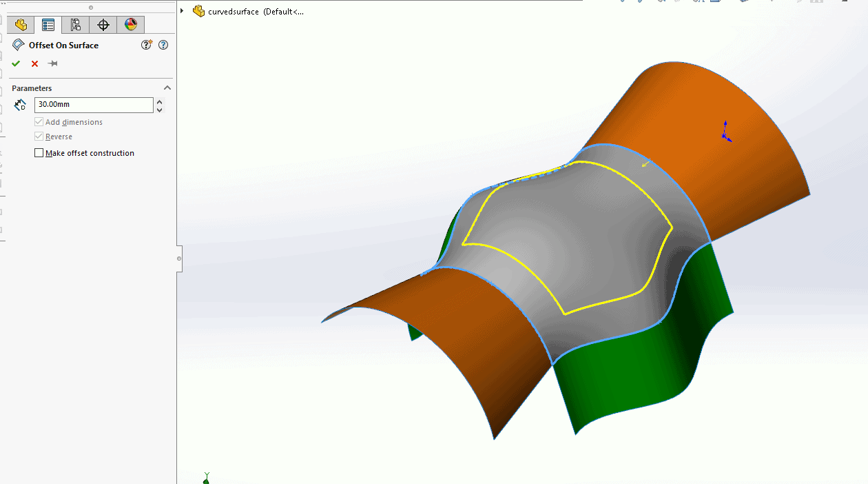Click the panel collapse handle on left border

click(x=179, y=259)
